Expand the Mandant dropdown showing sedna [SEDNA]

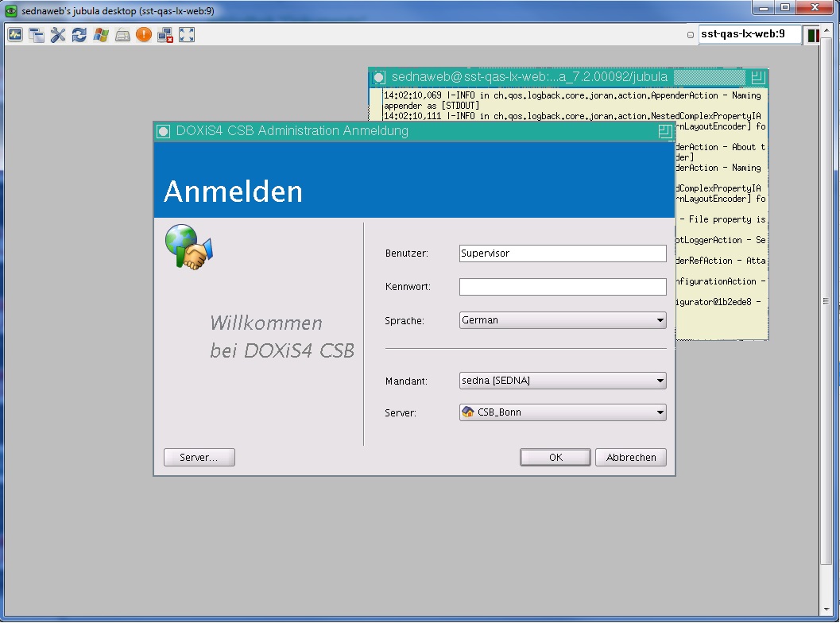[x=563, y=381]
